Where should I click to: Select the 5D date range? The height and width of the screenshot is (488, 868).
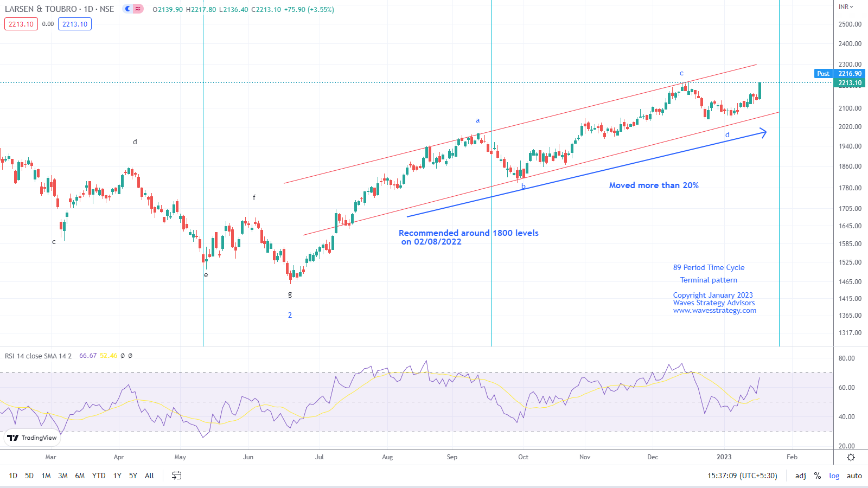pyautogui.click(x=29, y=476)
